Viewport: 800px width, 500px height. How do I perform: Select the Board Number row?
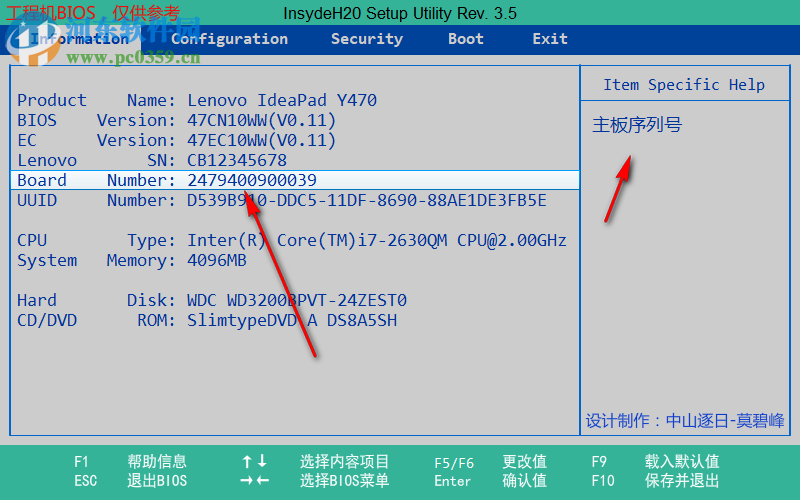tap(295, 180)
